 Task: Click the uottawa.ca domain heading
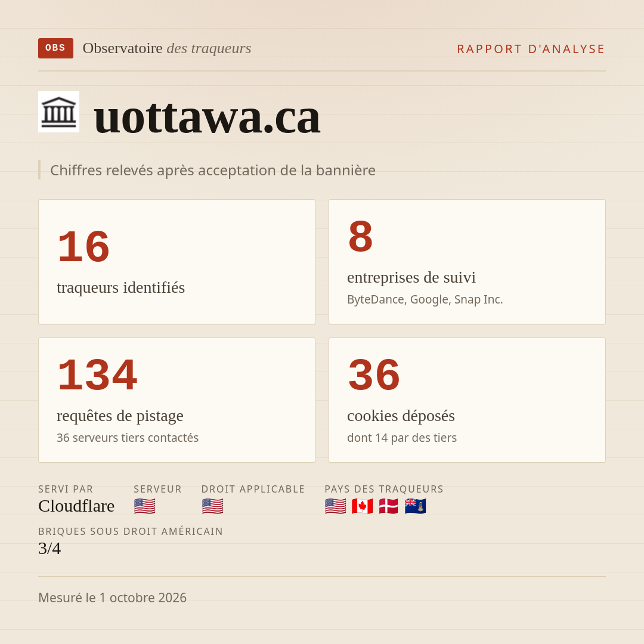click(207, 117)
